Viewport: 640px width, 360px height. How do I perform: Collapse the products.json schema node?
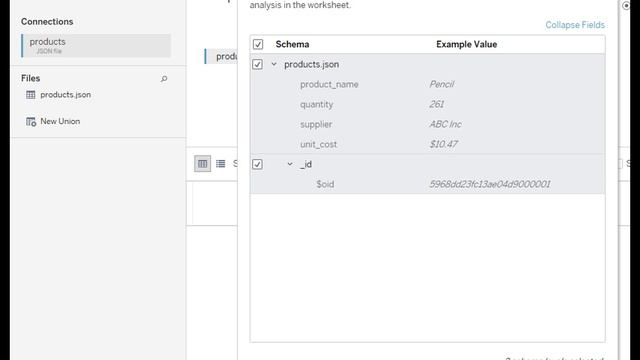point(274,64)
